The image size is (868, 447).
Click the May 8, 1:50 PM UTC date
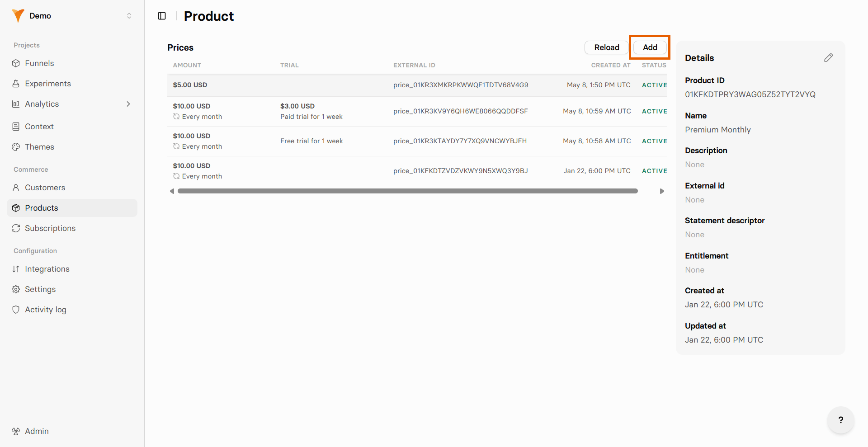[x=599, y=85]
